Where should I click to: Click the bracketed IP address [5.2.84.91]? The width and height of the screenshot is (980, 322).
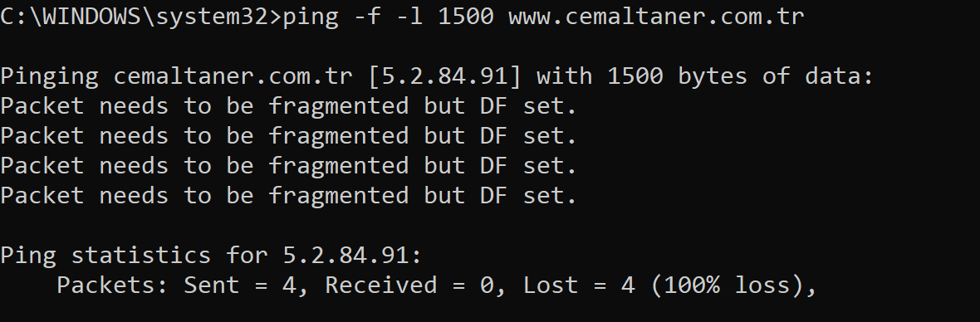pos(444,76)
